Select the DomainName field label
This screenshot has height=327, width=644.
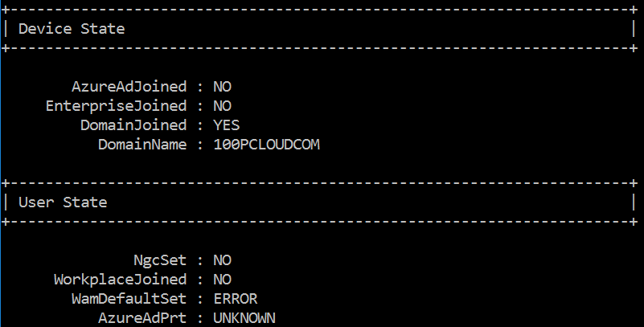pyautogui.click(x=142, y=145)
